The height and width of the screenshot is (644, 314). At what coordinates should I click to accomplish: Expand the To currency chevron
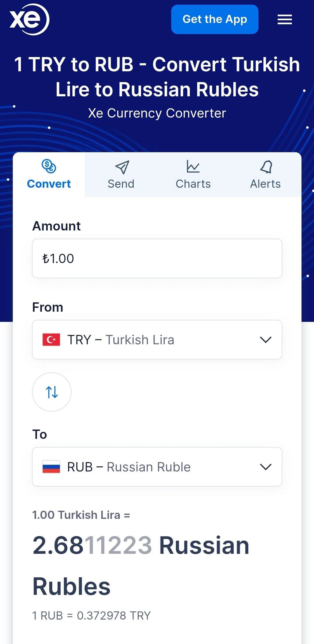tap(265, 467)
